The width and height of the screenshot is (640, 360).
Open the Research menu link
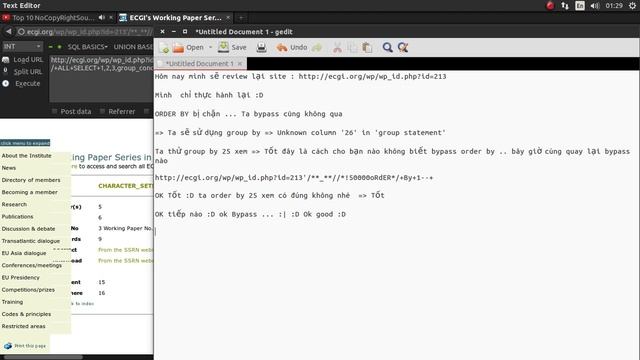pyautogui.click(x=14, y=204)
